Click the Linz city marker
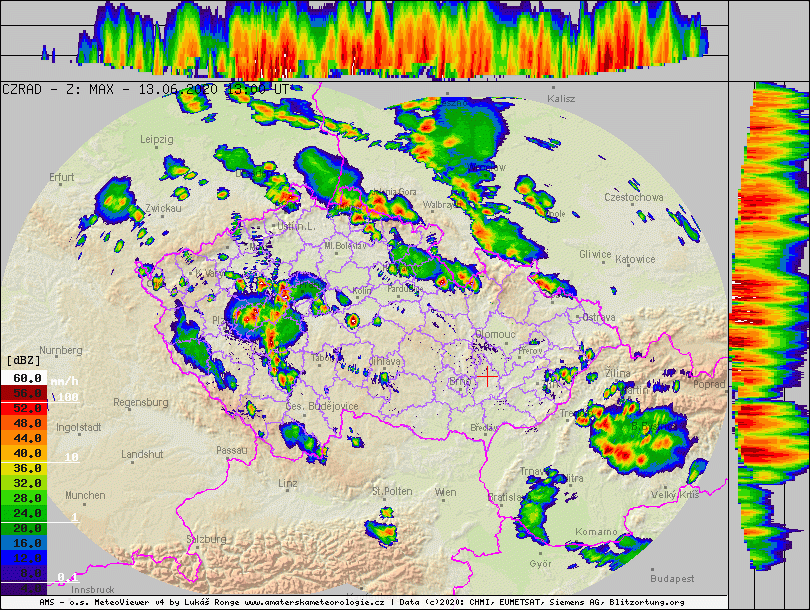Screen dimensions: 810x610 [288, 483]
